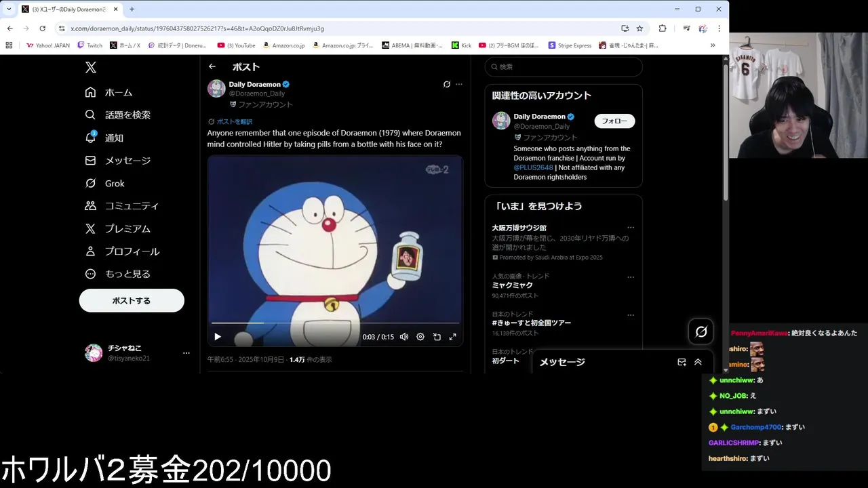This screenshot has width=868, height=488.
Task: Click browser back button
Action: [x=9, y=28]
